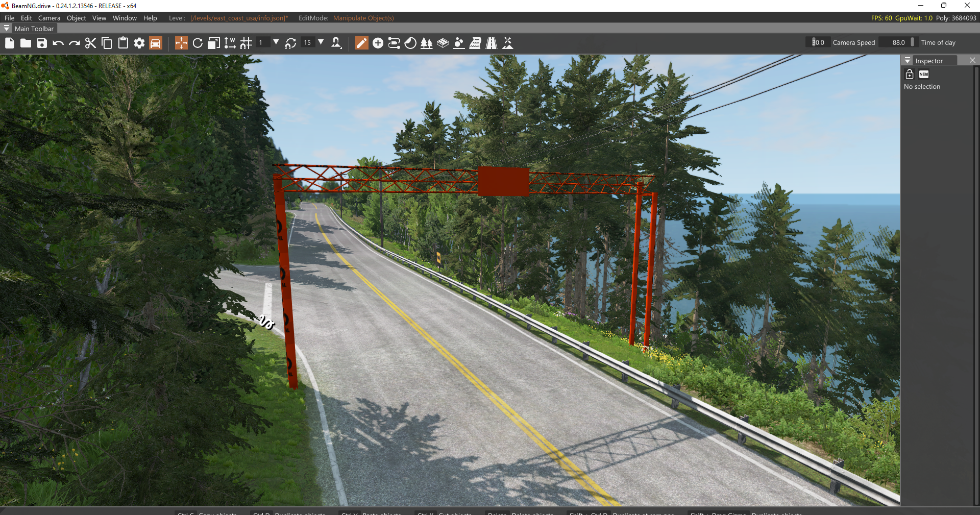Image resolution: width=980 pixels, height=515 pixels.
Task: Click the Manipulate Object(s) edit mode label
Action: click(x=363, y=18)
